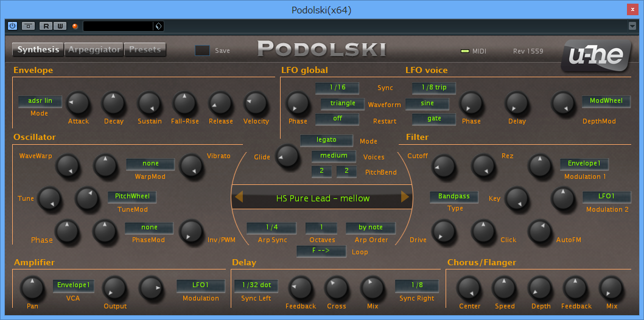Switch to the Arpeggiator tab

(x=94, y=50)
